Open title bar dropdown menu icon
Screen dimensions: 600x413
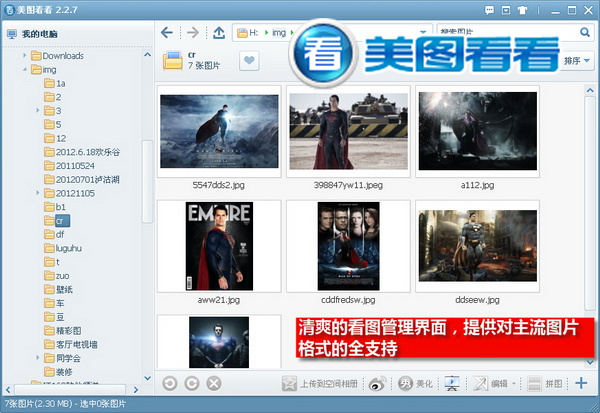(x=506, y=10)
